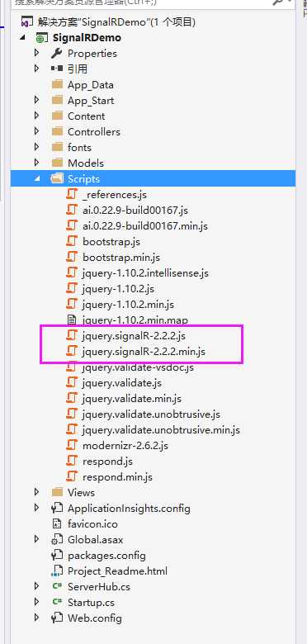Select ai.0.22.9-build00167.min.js file

pos(145,226)
